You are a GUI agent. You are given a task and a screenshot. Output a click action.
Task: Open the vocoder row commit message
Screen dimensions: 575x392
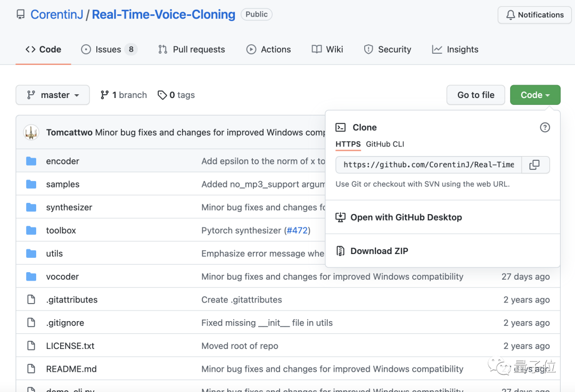pos(332,276)
